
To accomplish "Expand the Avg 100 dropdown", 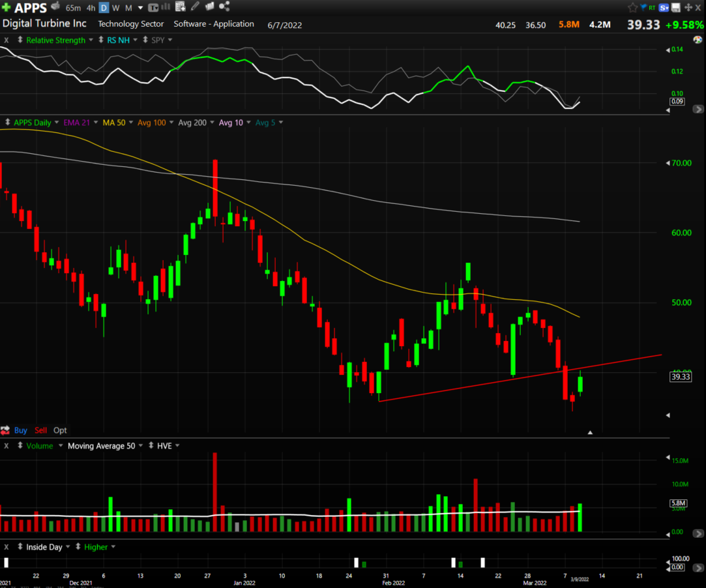I will point(171,123).
